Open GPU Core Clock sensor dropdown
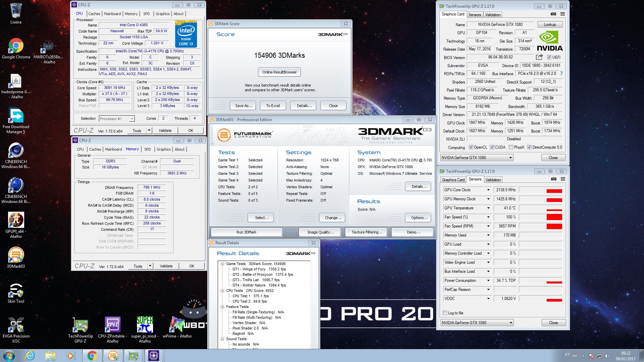This screenshot has height=362, width=644. click(488, 190)
